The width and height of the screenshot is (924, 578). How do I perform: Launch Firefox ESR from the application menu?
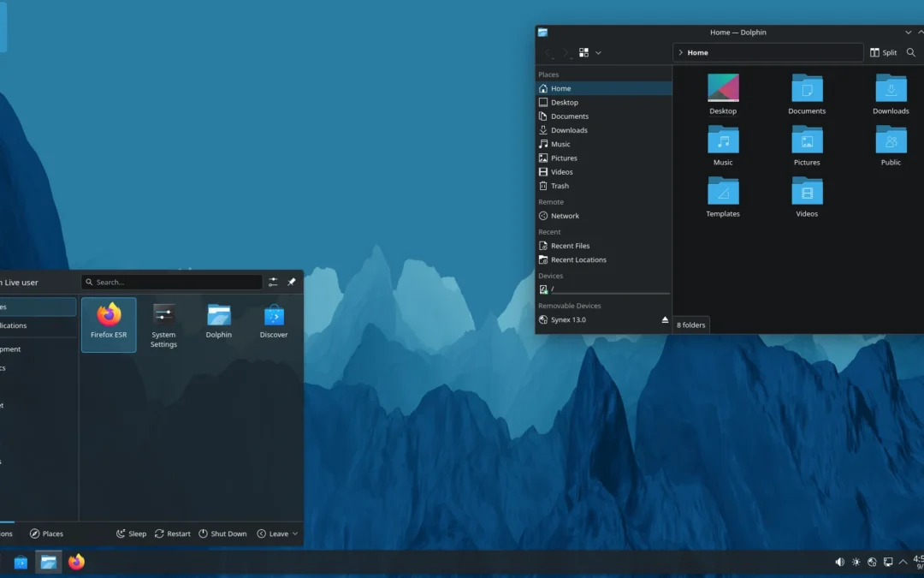pos(109,323)
